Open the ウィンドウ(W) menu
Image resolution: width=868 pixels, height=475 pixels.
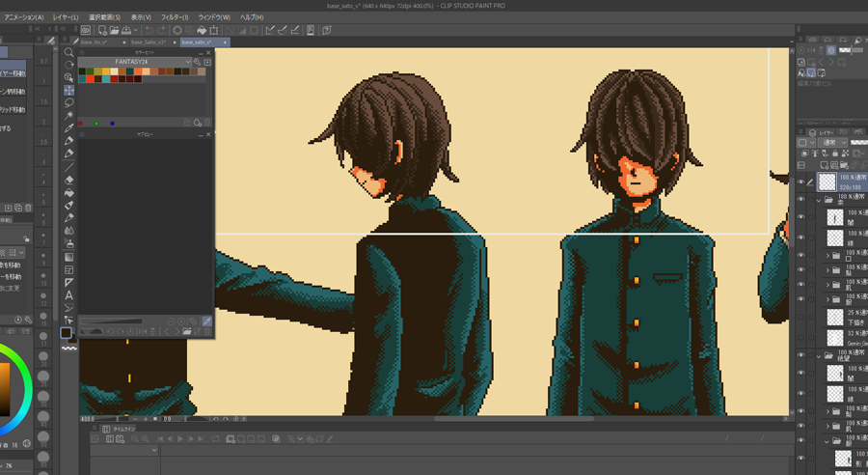click(x=213, y=17)
